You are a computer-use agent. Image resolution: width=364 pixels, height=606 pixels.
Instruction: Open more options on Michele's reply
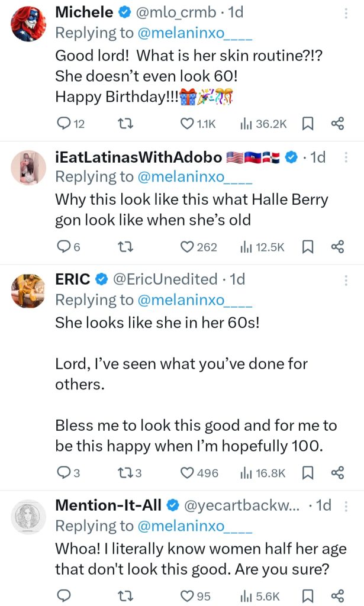tap(346, 12)
